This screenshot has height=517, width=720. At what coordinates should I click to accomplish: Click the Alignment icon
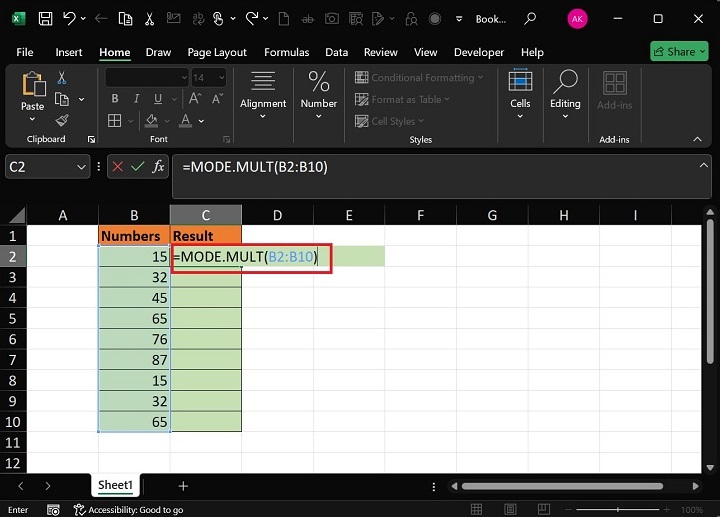263,82
